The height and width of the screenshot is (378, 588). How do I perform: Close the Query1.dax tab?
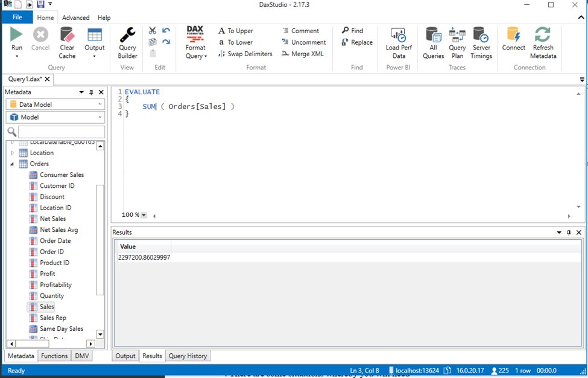[47, 79]
